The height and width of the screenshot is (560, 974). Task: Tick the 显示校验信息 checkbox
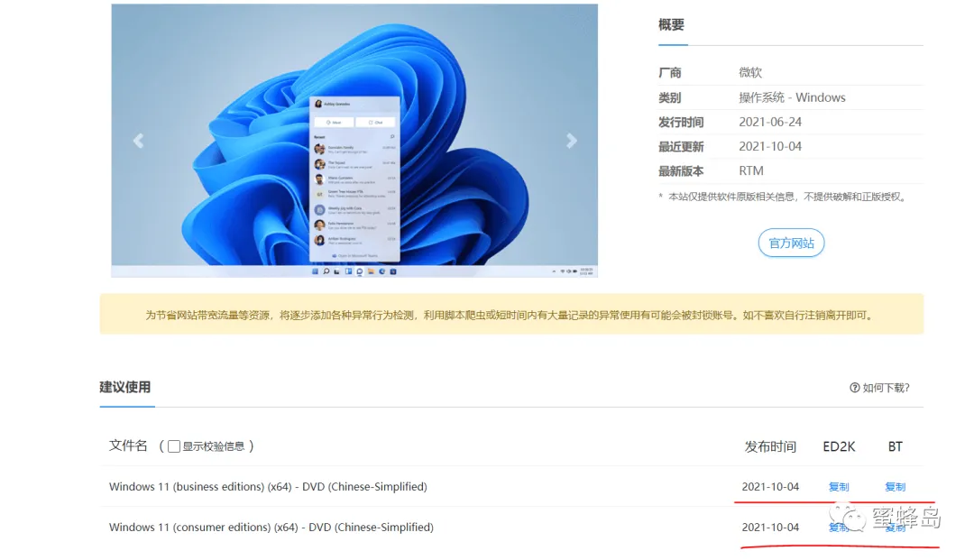(174, 446)
